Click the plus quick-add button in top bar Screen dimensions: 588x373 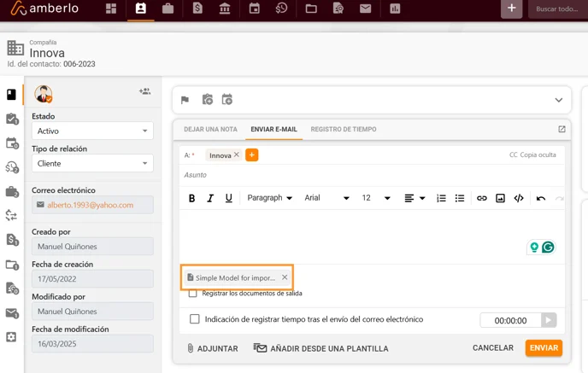point(511,9)
